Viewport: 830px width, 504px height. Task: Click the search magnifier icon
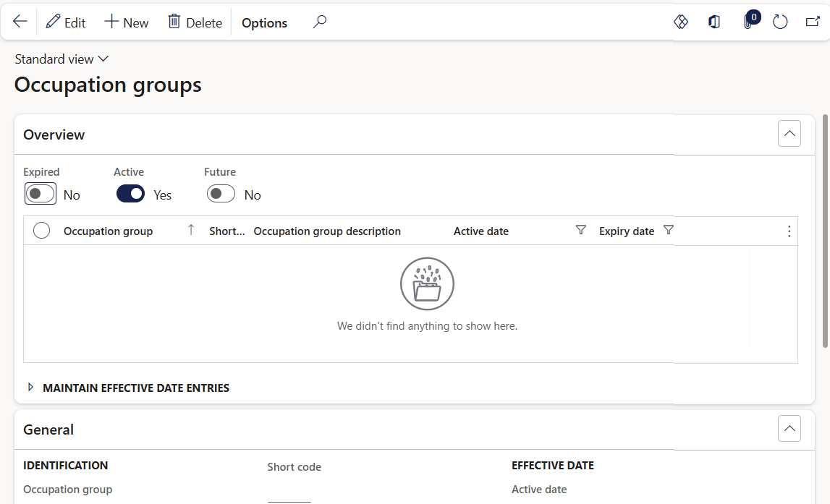[x=319, y=22]
